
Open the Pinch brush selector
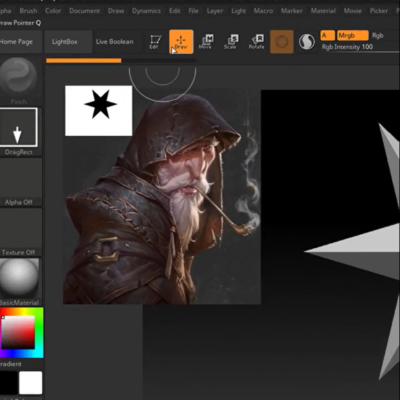tap(18, 81)
